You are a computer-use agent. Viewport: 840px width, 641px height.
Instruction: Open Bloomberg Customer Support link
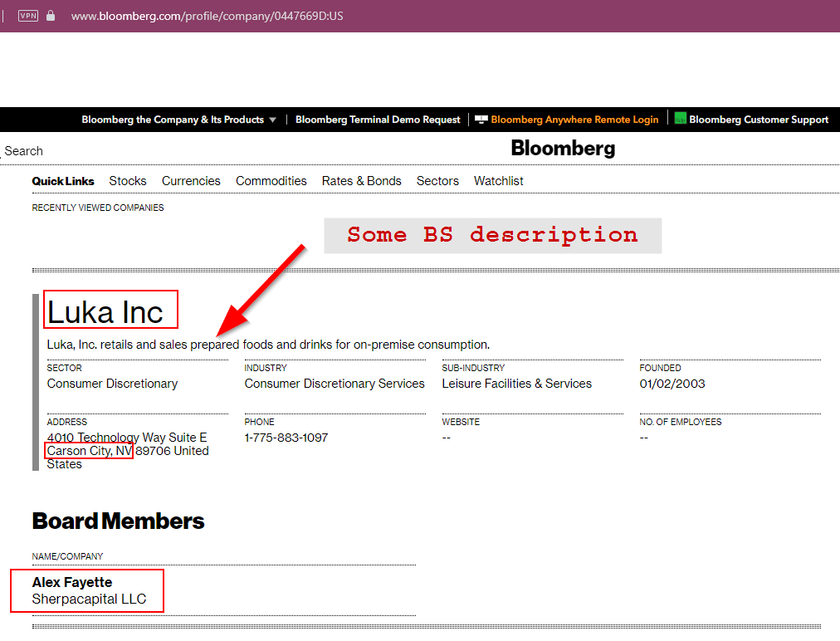[x=759, y=120]
